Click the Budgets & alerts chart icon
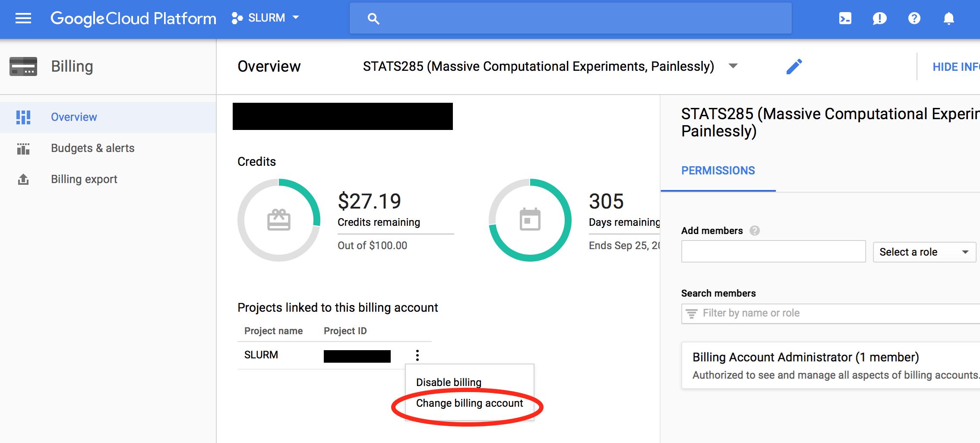The image size is (980, 443). [23, 149]
